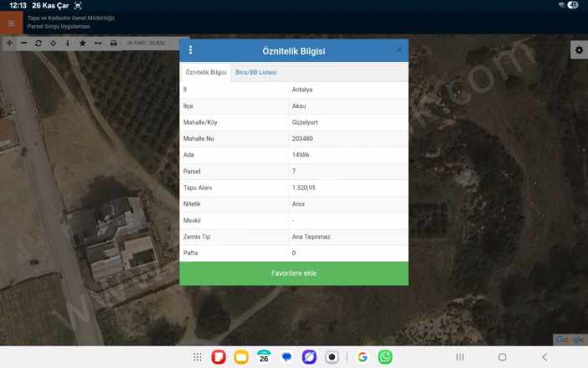Tap the recent apps navigation button
588x368 pixels.
(x=460, y=357)
